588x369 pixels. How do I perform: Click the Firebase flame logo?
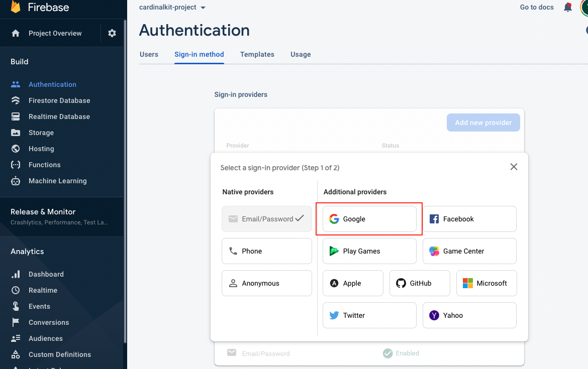coord(16,7)
